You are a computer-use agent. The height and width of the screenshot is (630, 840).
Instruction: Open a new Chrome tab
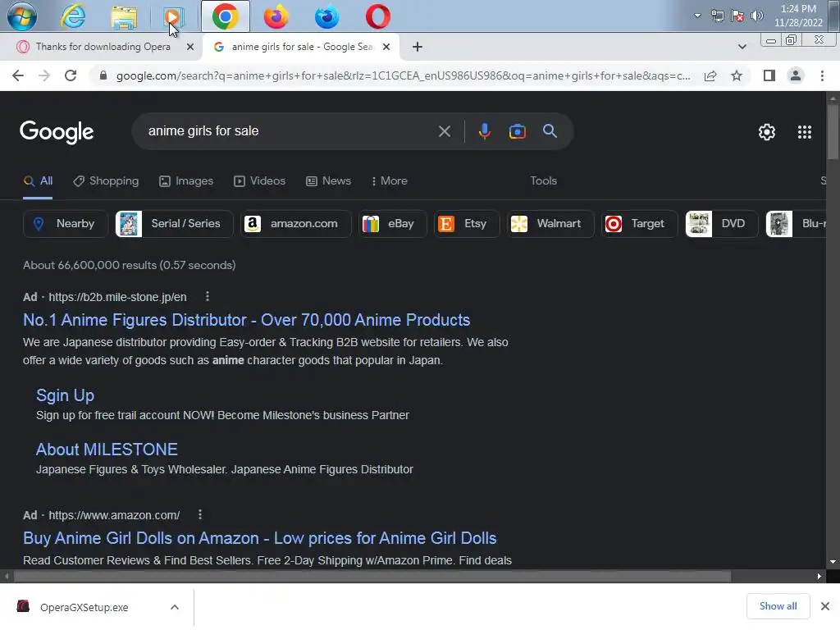(x=418, y=47)
